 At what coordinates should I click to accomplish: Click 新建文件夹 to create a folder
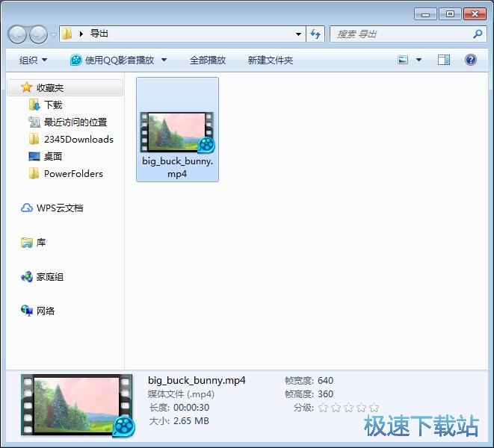(x=271, y=60)
